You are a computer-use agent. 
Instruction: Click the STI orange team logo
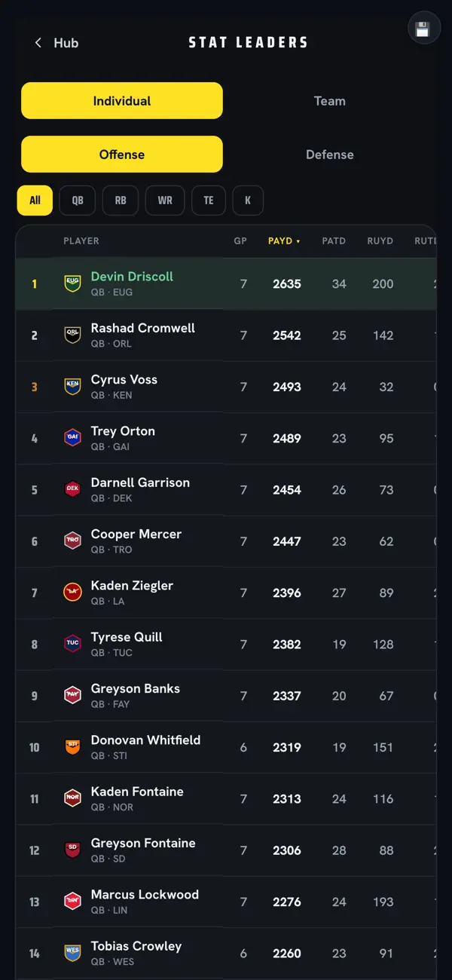click(x=72, y=747)
